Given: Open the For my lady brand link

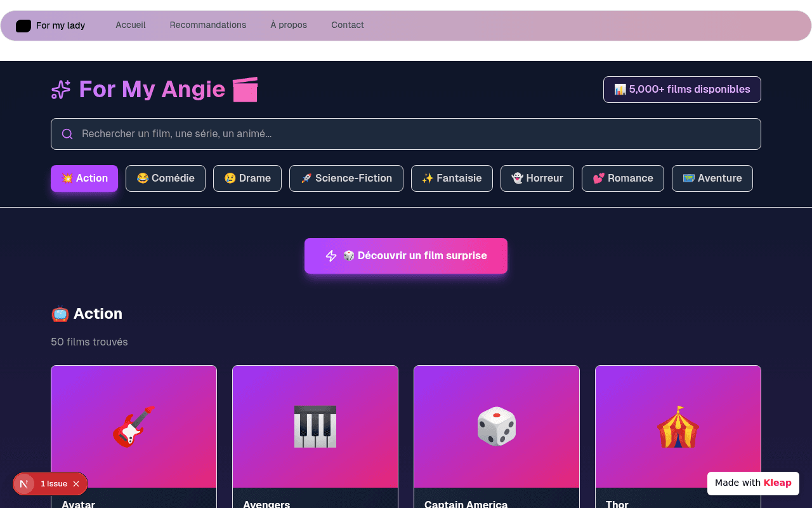Looking at the screenshot, I should [x=51, y=25].
